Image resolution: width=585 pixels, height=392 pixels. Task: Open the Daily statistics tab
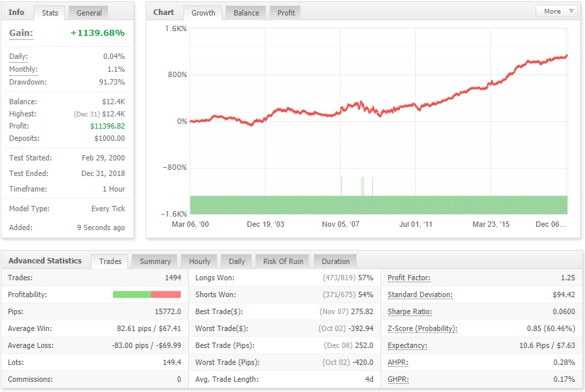[237, 261]
